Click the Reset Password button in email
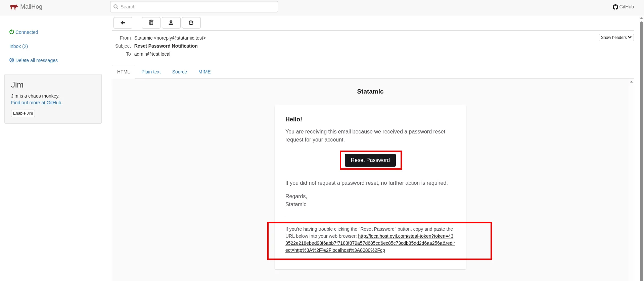The image size is (644, 281). [x=370, y=160]
